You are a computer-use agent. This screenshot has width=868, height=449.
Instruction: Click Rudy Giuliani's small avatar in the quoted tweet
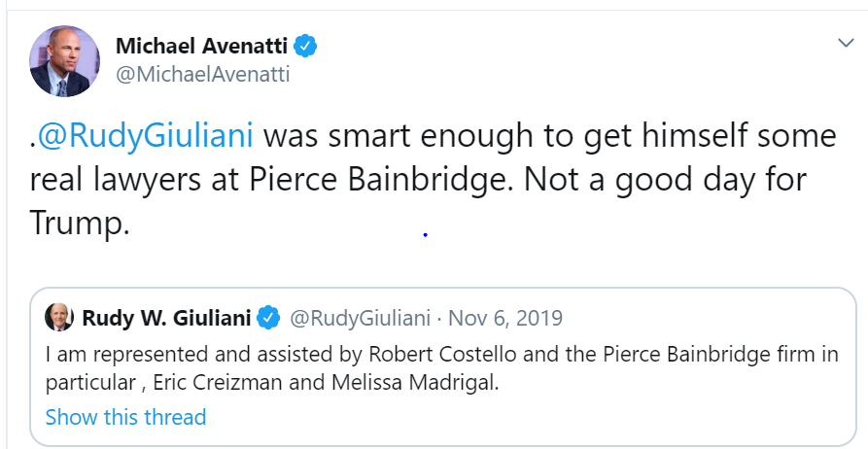(x=59, y=318)
